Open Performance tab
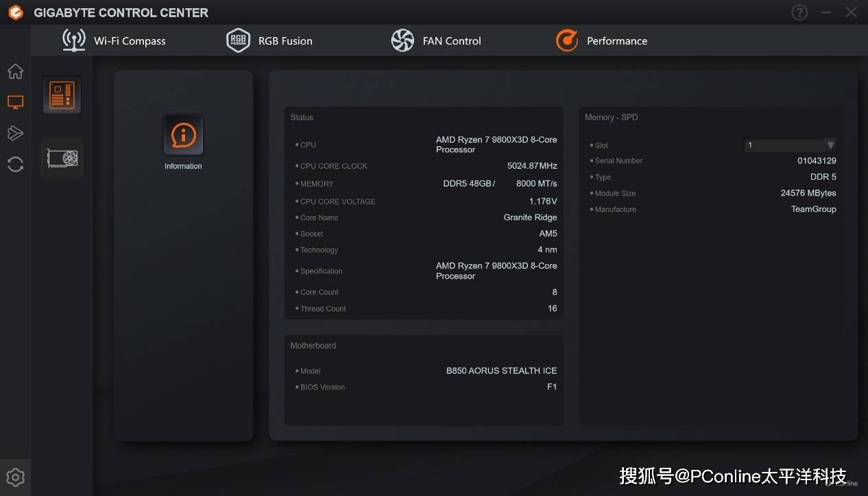868x496 pixels. [x=601, y=41]
